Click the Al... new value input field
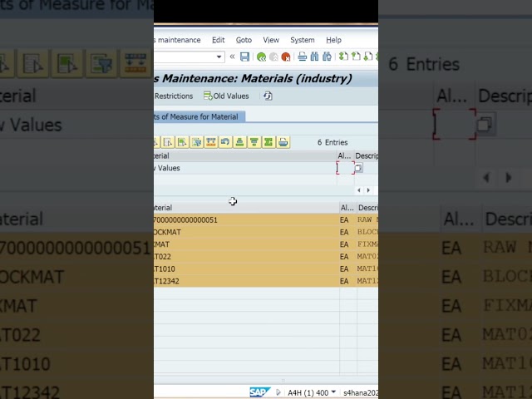This screenshot has width=532, height=399. click(x=346, y=168)
